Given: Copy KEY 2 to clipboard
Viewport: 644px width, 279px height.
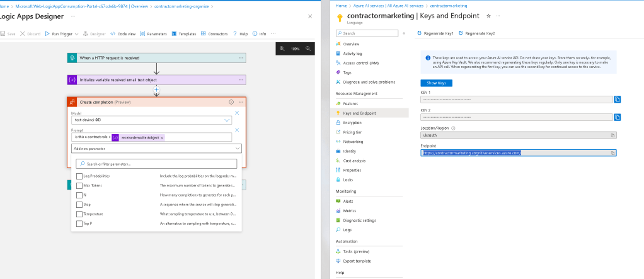Looking at the screenshot, I should (x=618, y=117).
